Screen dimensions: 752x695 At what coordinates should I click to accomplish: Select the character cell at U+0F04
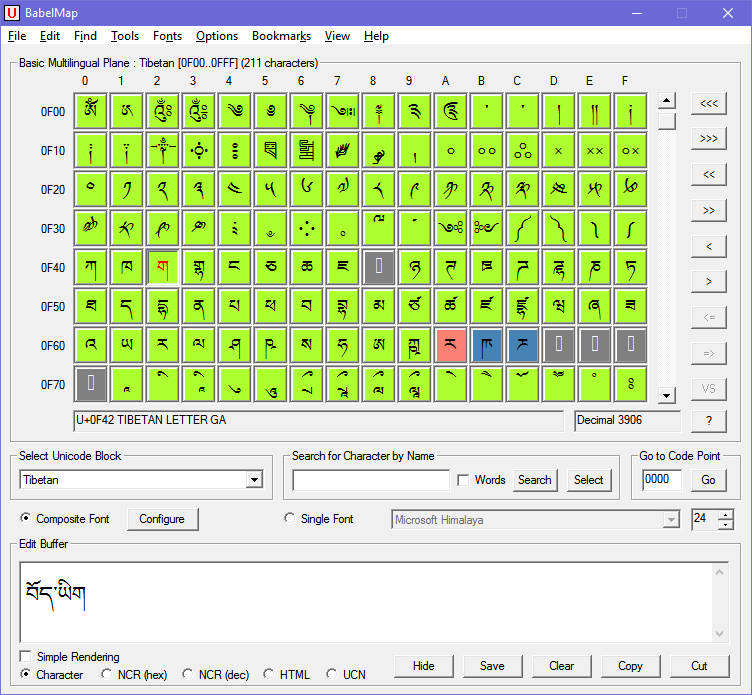[x=235, y=112]
